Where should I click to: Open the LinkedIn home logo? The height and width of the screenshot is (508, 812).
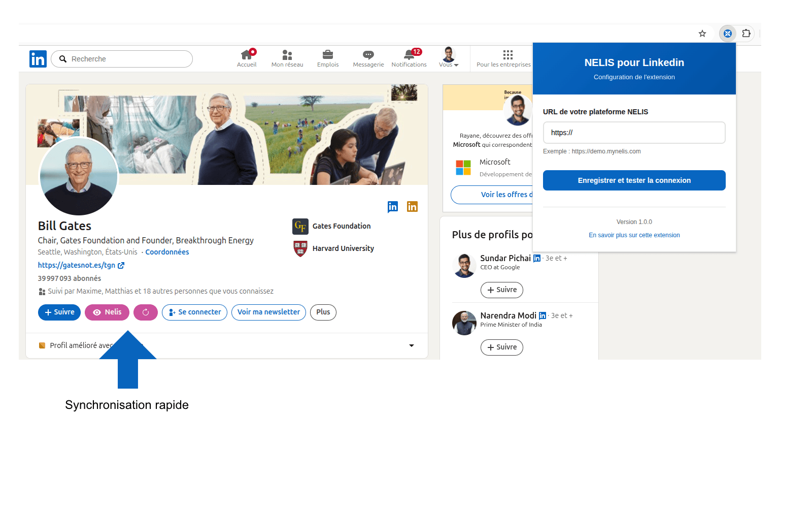pyautogui.click(x=38, y=59)
